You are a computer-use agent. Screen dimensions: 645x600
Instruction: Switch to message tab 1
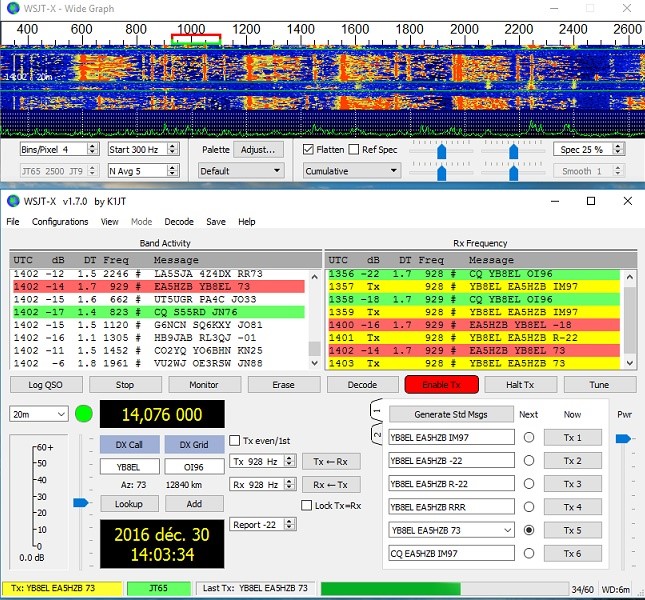pos(377,410)
